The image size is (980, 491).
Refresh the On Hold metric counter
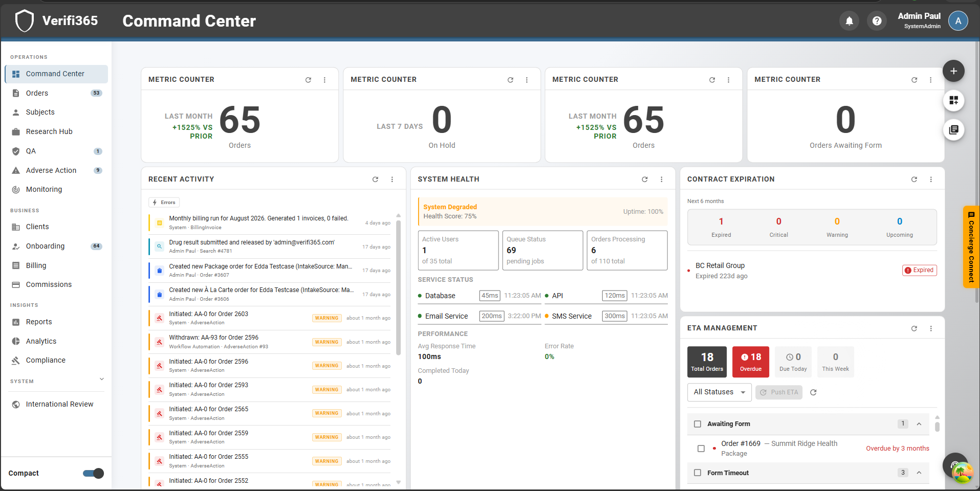tap(510, 80)
